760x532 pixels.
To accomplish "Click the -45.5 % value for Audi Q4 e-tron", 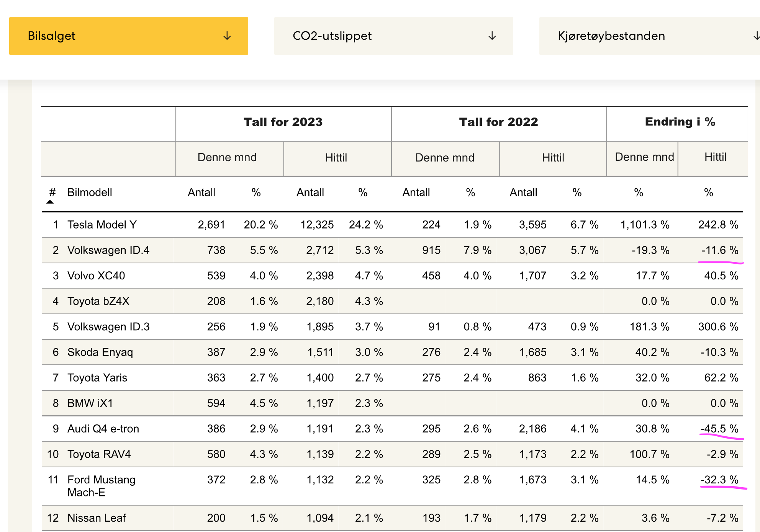I will [719, 429].
